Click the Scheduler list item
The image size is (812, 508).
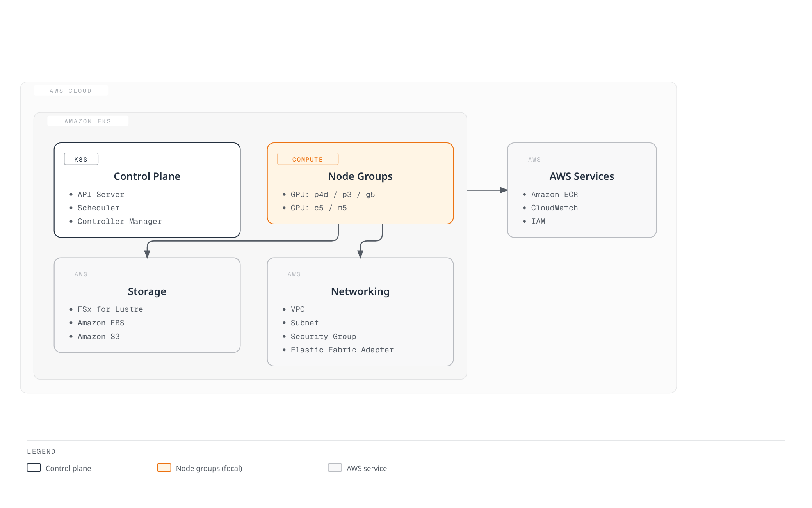(98, 208)
